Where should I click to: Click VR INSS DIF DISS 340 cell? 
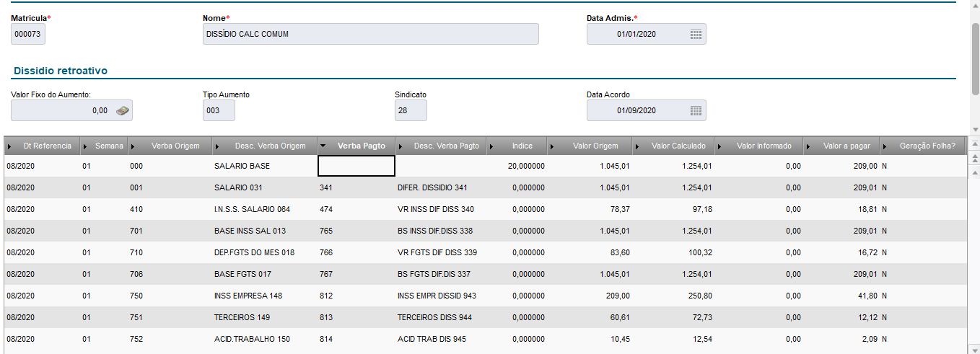pyautogui.click(x=441, y=209)
